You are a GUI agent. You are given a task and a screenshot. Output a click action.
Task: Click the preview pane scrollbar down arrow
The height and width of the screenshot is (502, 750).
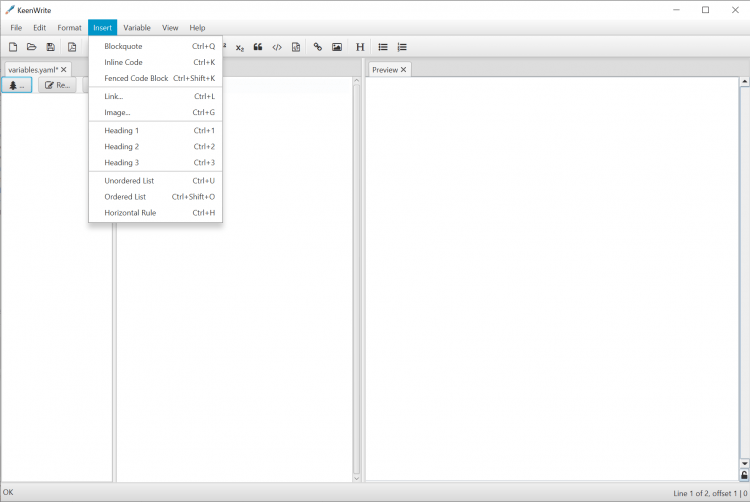(744, 464)
